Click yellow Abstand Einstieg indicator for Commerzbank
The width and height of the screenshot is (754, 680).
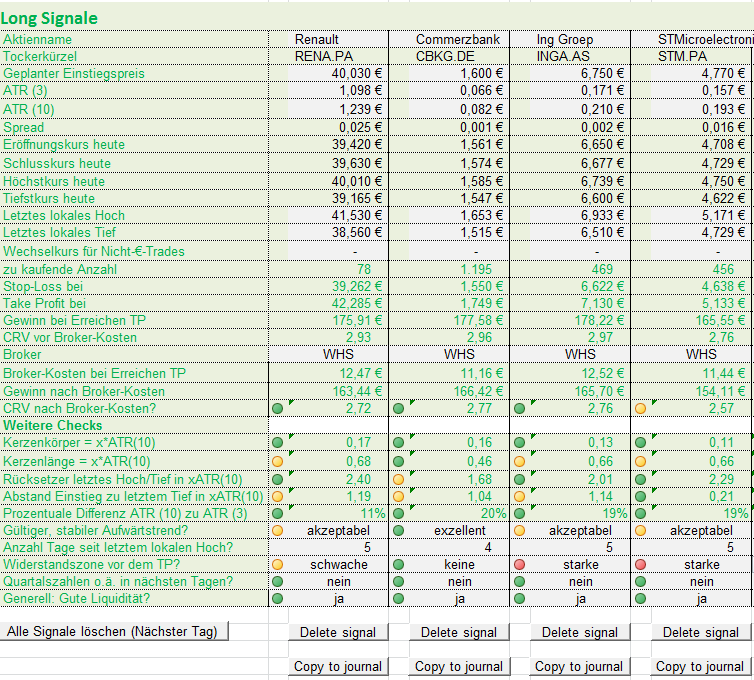tap(399, 496)
